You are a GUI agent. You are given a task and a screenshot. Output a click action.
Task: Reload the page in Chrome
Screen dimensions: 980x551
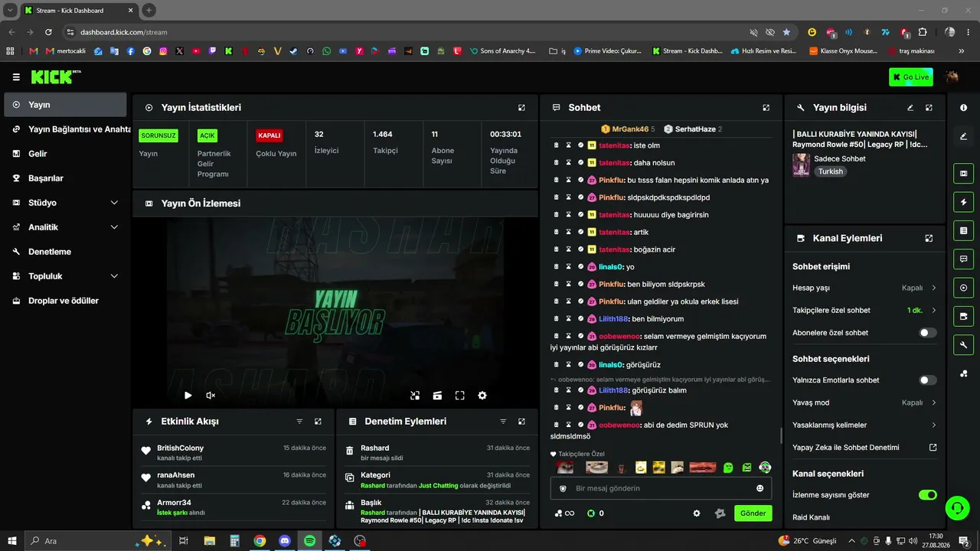coord(49,32)
